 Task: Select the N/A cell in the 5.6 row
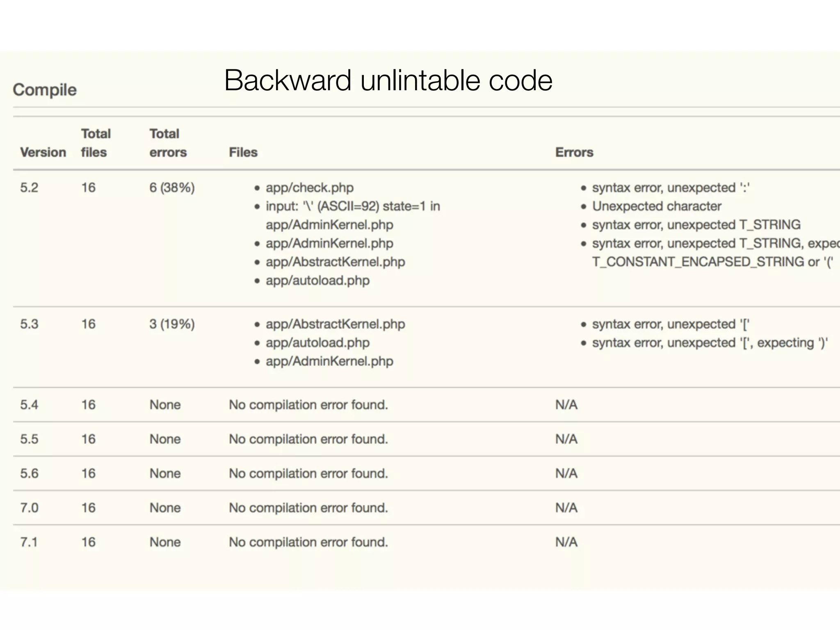pos(566,473)
